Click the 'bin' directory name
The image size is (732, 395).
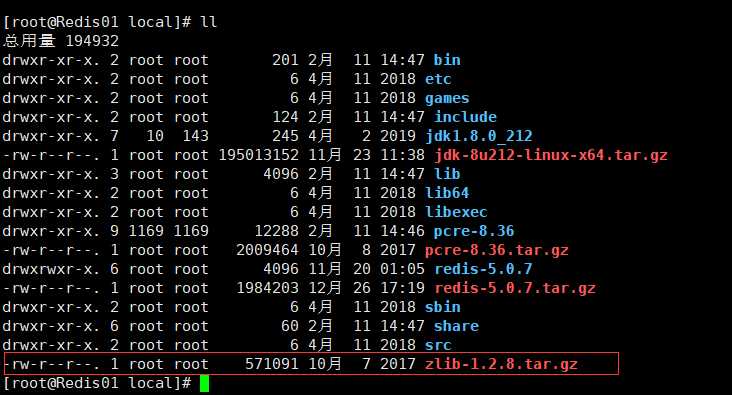pos(447,60)
